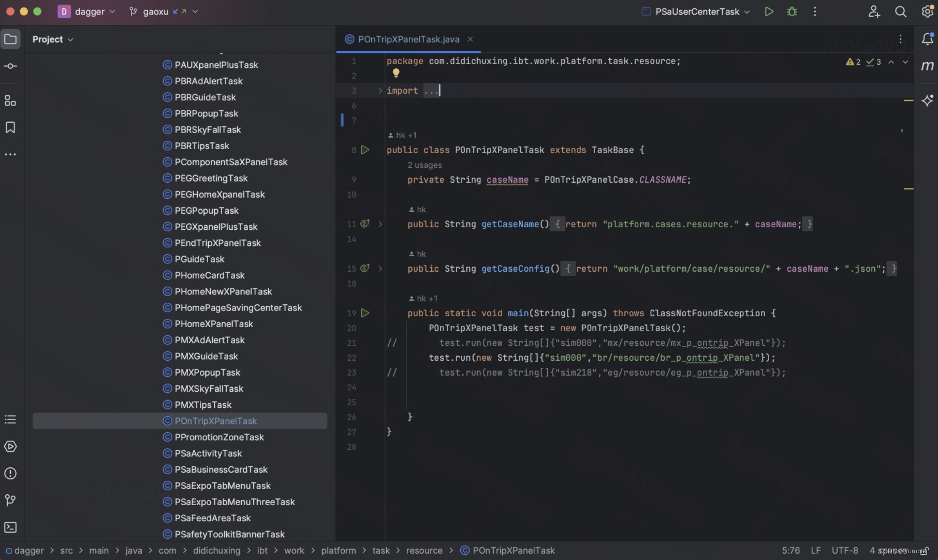Click the Search Everywhere magnifier
The height and width of the screenshot is (560, 938).
pyautogui.click(x=900, y=11)
